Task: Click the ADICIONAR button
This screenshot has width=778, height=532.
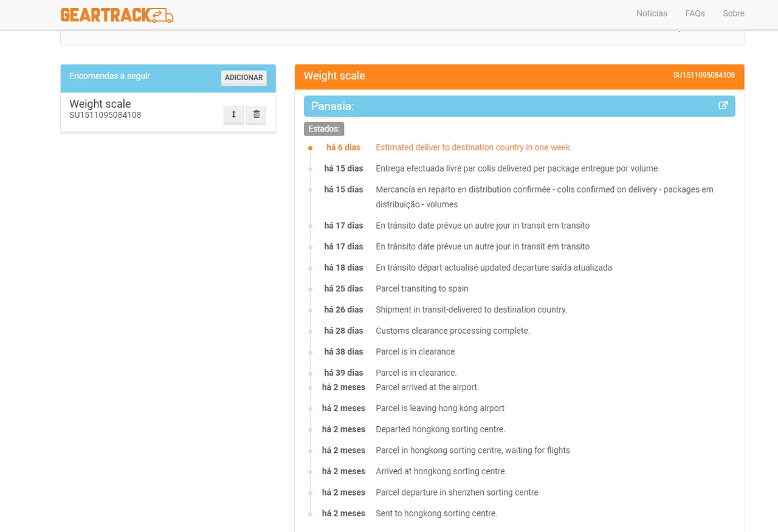Action: 244,78
